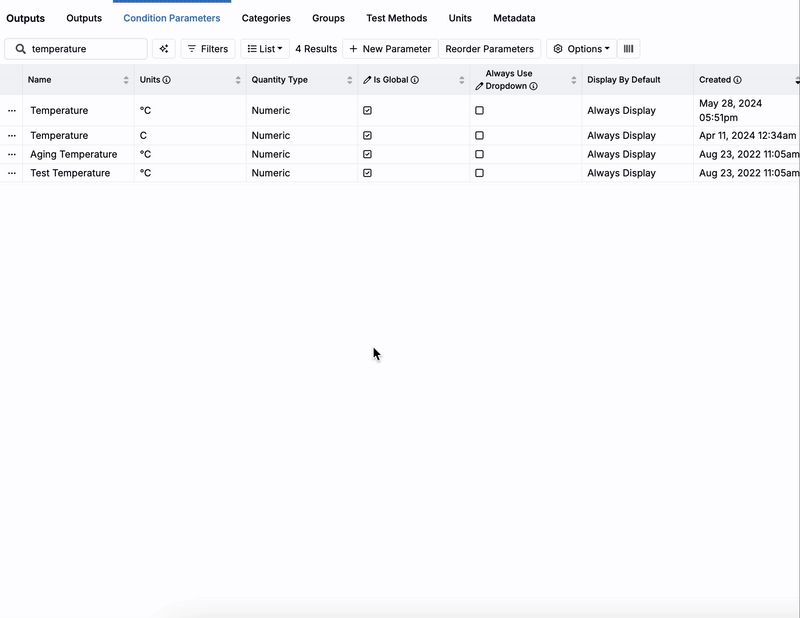The height and width of the screenshot is (618, 800).
Task: Open row menu for Temperature created May 28
Action: pos(12,110)
